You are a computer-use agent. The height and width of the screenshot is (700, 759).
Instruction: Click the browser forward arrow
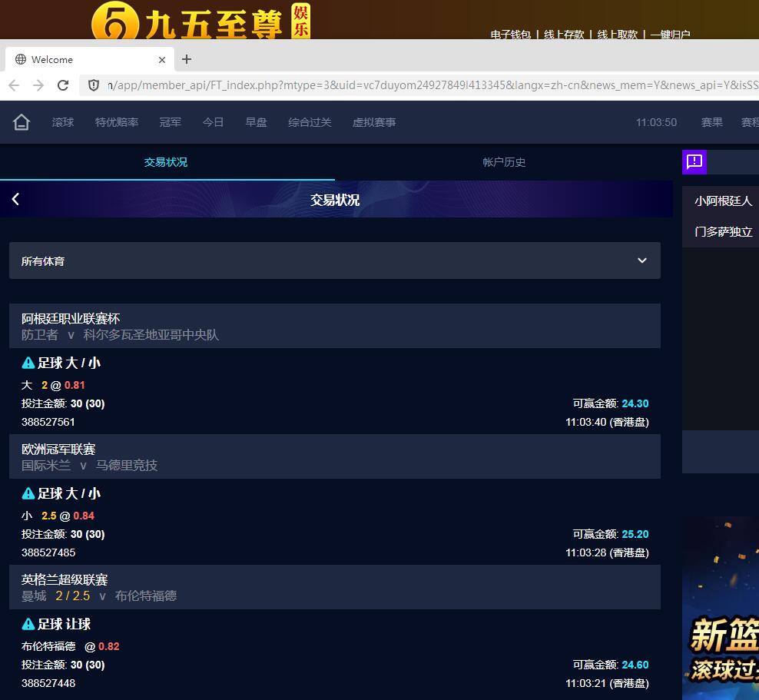38,86
